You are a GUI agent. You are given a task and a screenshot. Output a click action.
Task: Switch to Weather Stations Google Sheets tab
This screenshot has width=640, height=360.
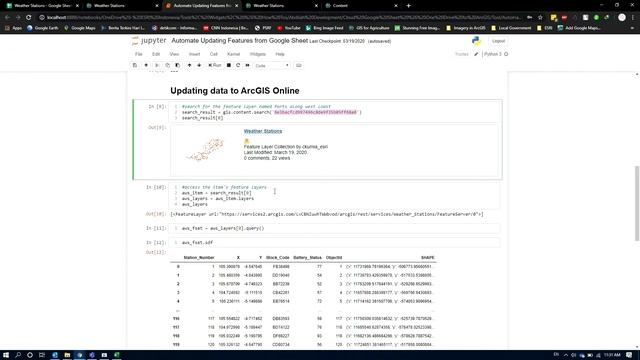(42, 6)
